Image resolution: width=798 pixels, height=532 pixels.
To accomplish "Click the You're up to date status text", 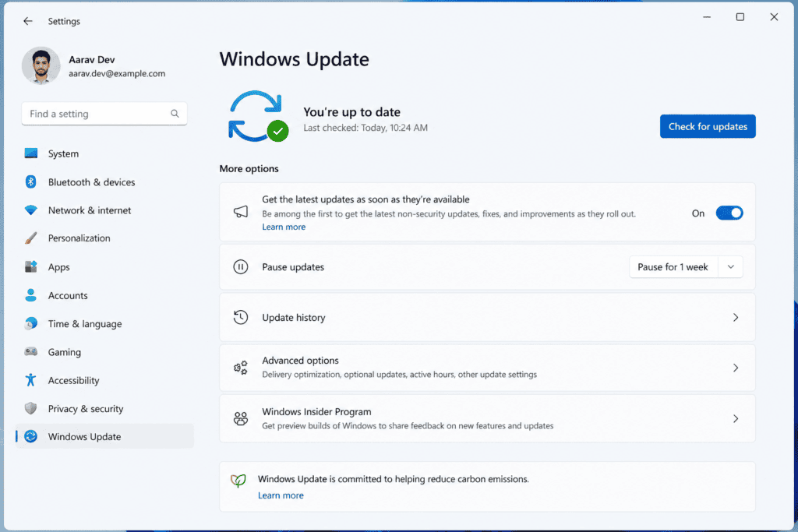I will tap(351, 112).
